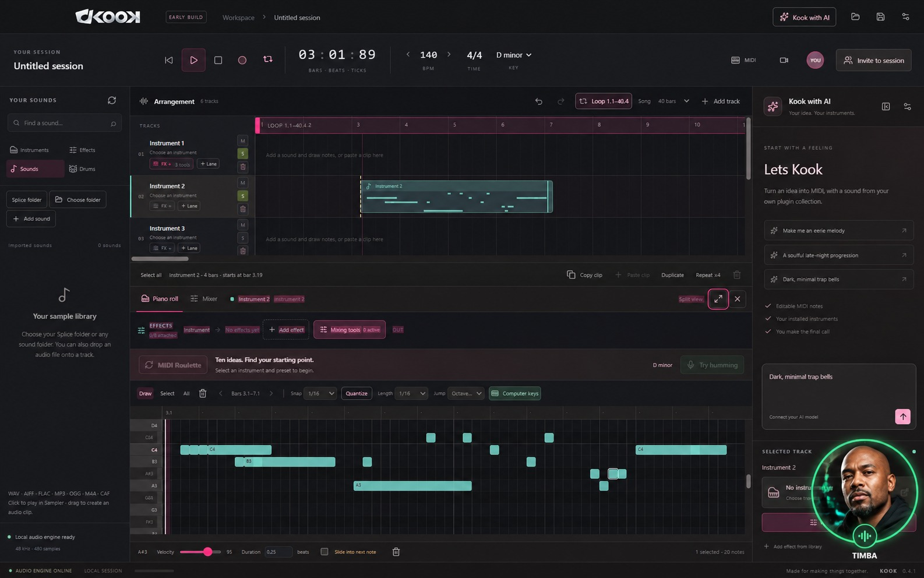Image resolution: width=924 pixels, height=578 pixels.
Task: Toggle solo on the Instrument 2 track
Action: coord(243,196)
